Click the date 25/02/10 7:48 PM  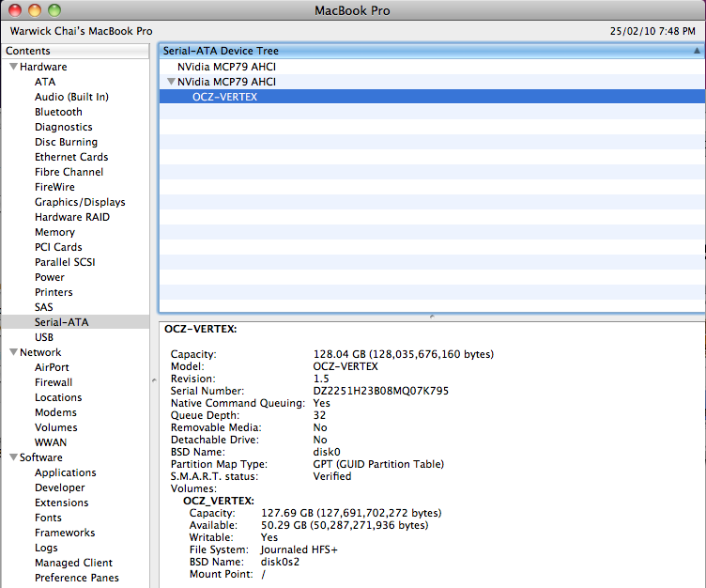[x=652, y=31]
